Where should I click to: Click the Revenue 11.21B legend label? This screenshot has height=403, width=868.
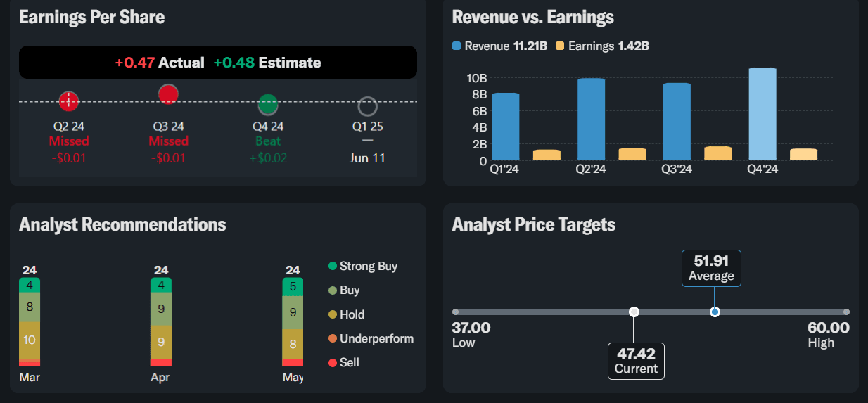click(506, 46)
